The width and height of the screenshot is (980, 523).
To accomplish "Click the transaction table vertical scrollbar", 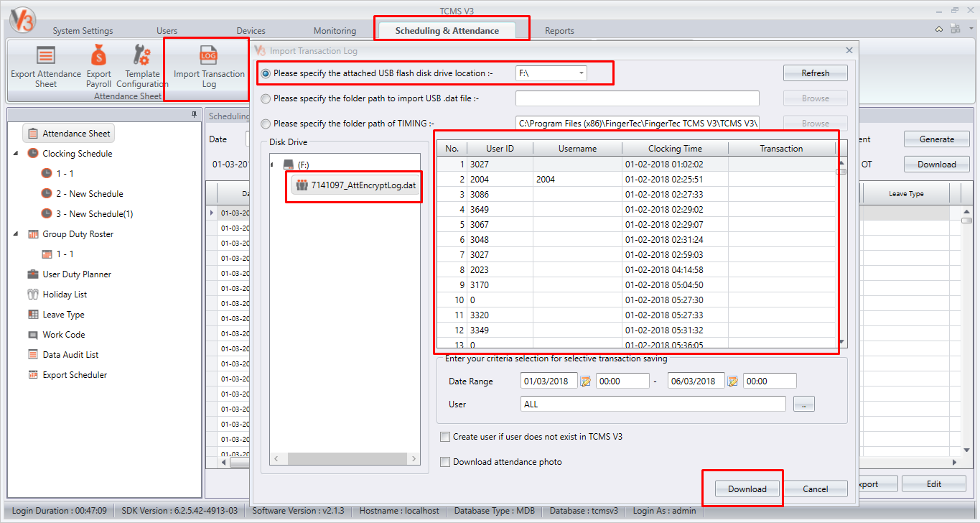I will pyautogui.click(x=841, y=251).
